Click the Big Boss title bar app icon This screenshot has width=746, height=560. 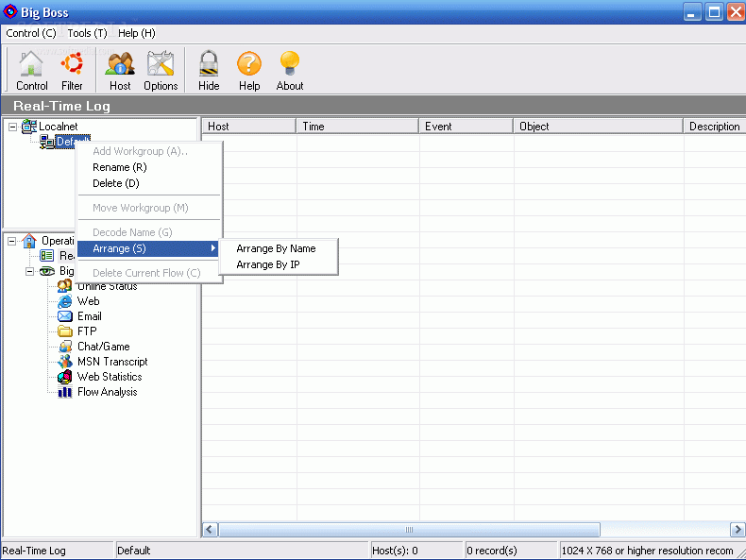10,11
